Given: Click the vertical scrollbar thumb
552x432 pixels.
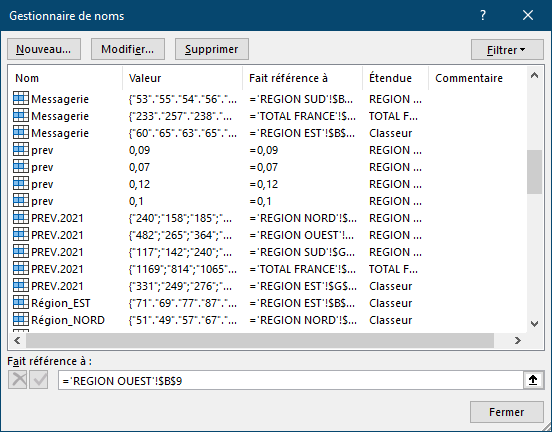Looking at the screenshot, I should click(x=534, y=172).
